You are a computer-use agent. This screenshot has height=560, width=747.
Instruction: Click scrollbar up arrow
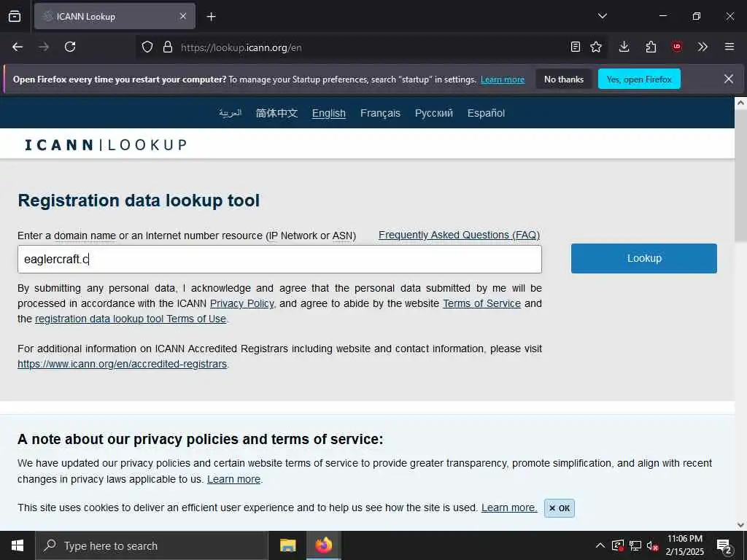click(x=741, y=103)
